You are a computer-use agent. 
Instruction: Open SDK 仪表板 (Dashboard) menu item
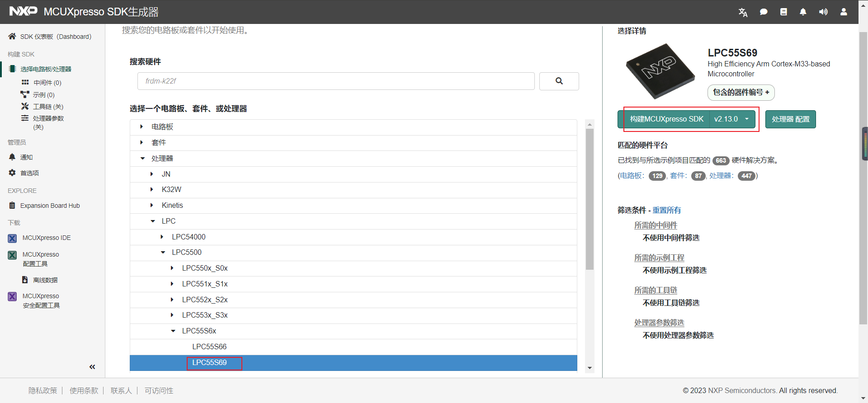click(56, 37)
